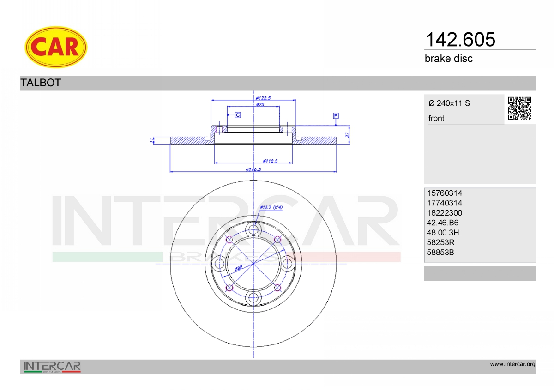Select the Ø 240x11 S specification

(x=449, y=103)
